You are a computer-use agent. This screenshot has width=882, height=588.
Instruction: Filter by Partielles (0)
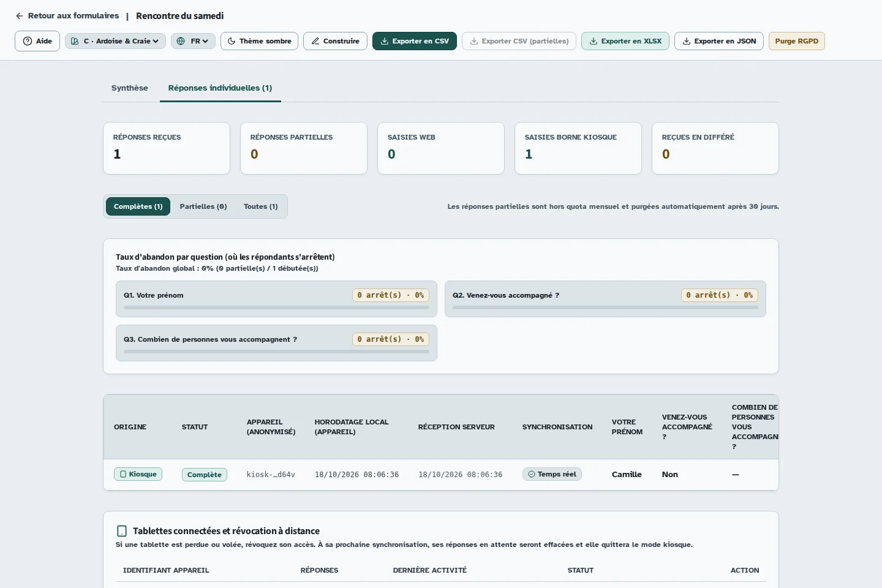click(x=203, y=206)
